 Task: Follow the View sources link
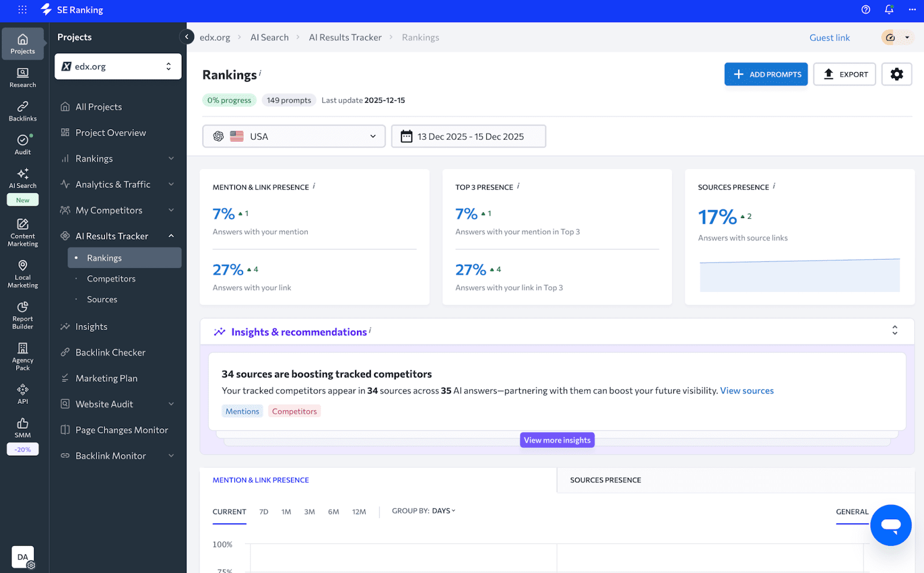(x=747, y=391)
